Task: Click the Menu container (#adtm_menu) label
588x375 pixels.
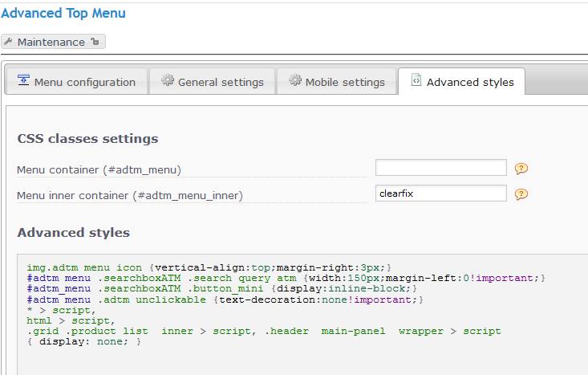Action: [x=99, y=169]
